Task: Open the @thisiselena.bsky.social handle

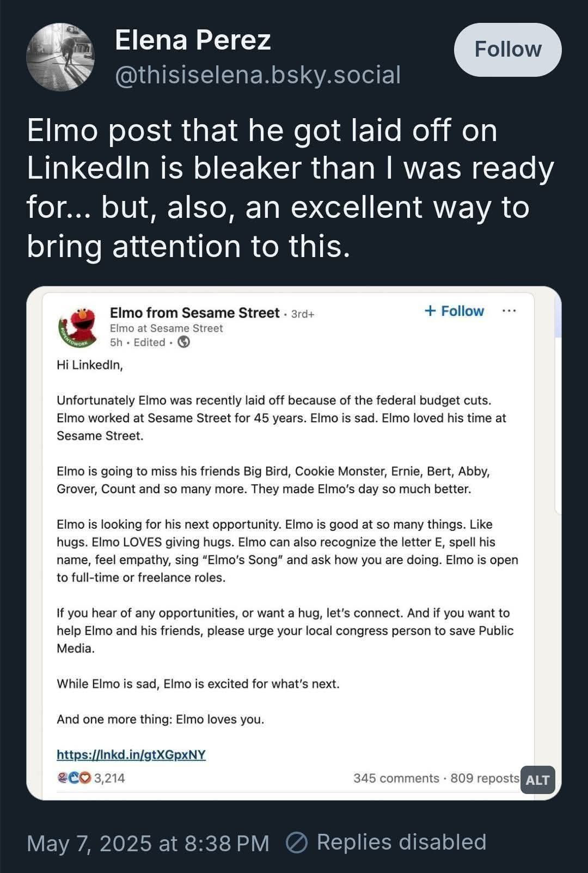Action: point(258,75)
